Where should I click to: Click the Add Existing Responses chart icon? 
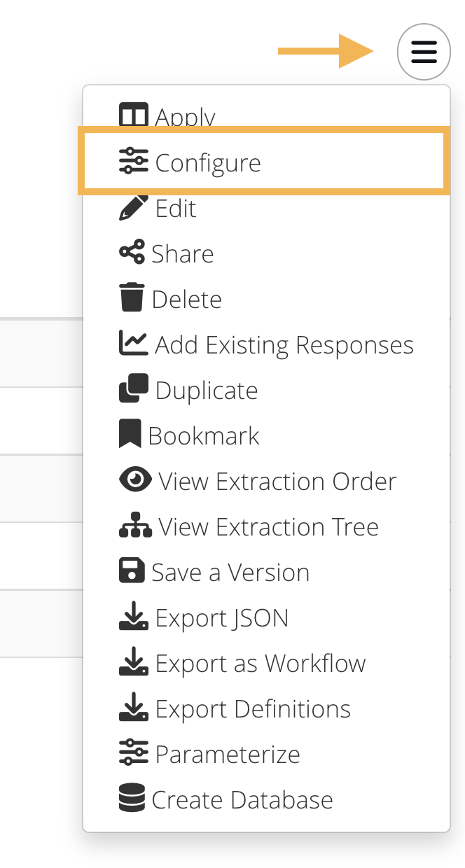[x=134, y=344]
